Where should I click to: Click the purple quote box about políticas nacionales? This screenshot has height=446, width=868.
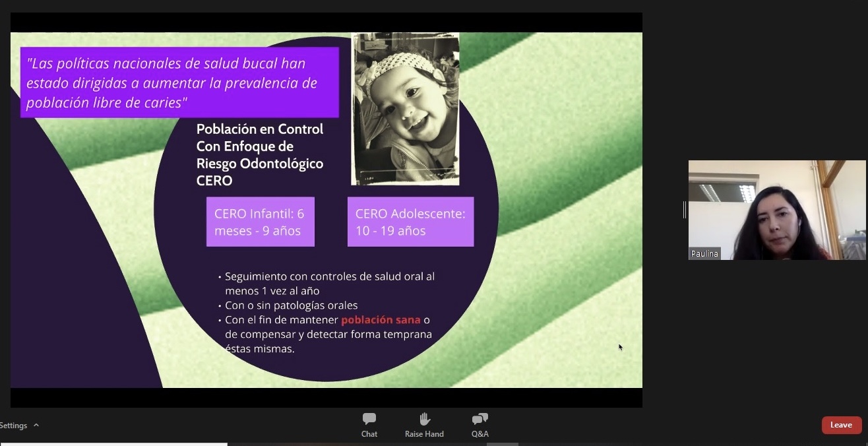tap(179, 82)
